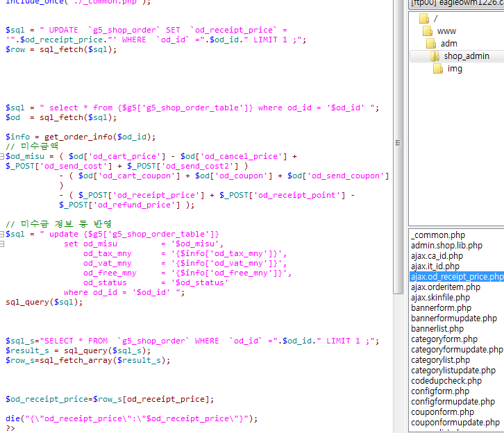Select categoryform.php file
This screenshot has height=433, width=504.
point(444,339)
